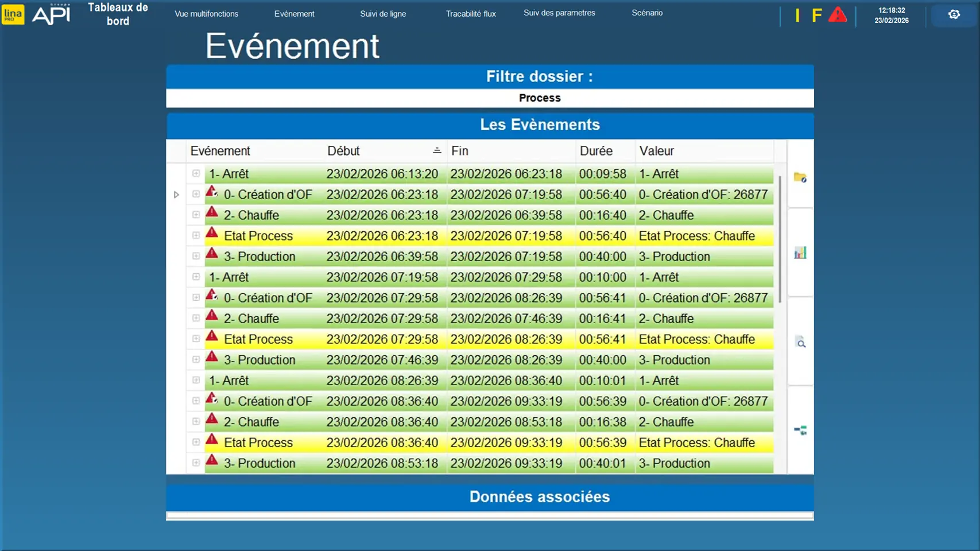
Task: Open the Suivi de ligne menu
Action: coord(383,14)
